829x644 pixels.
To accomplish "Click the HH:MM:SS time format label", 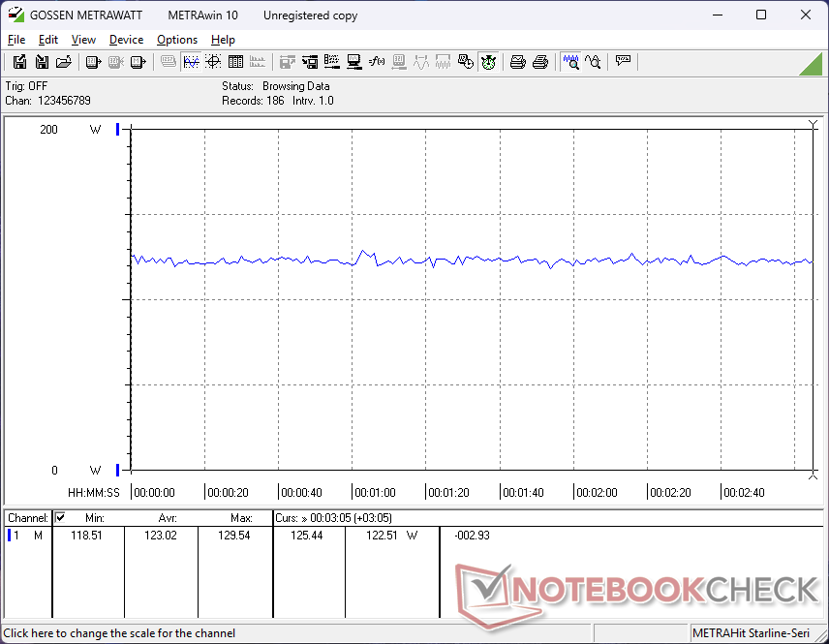I will [x=94, y=492].
